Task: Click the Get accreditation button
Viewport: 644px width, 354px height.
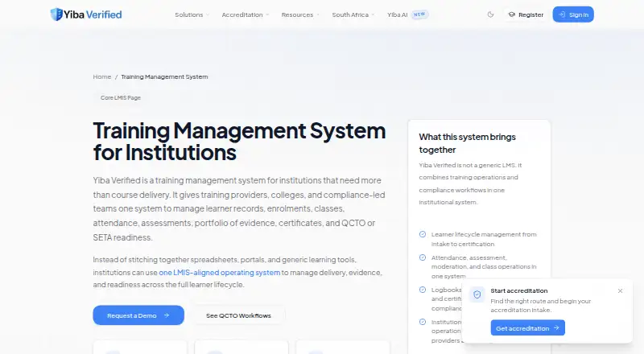Action: coord(528,327)
